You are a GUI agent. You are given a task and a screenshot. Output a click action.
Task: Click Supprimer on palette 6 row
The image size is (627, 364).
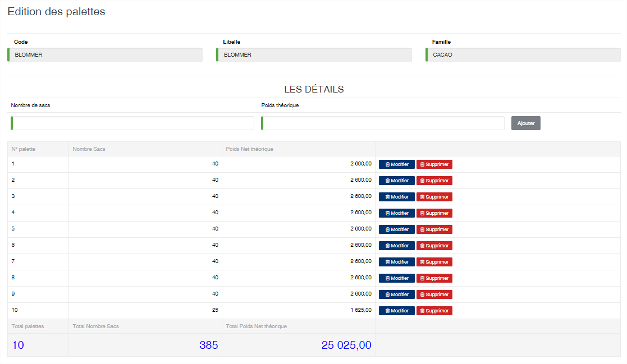coord(434,246)
